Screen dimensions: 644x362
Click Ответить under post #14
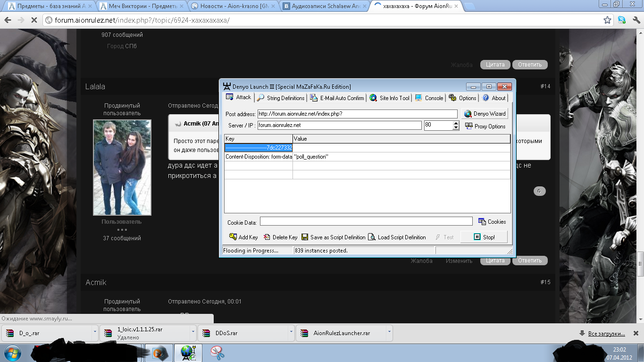530,261
